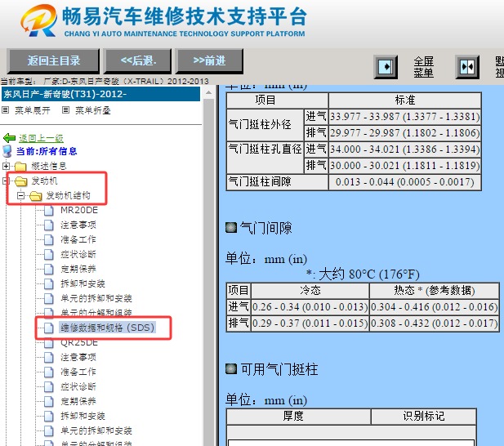
Task: Click the 识别标记 column header
Action: click(423, 417)
